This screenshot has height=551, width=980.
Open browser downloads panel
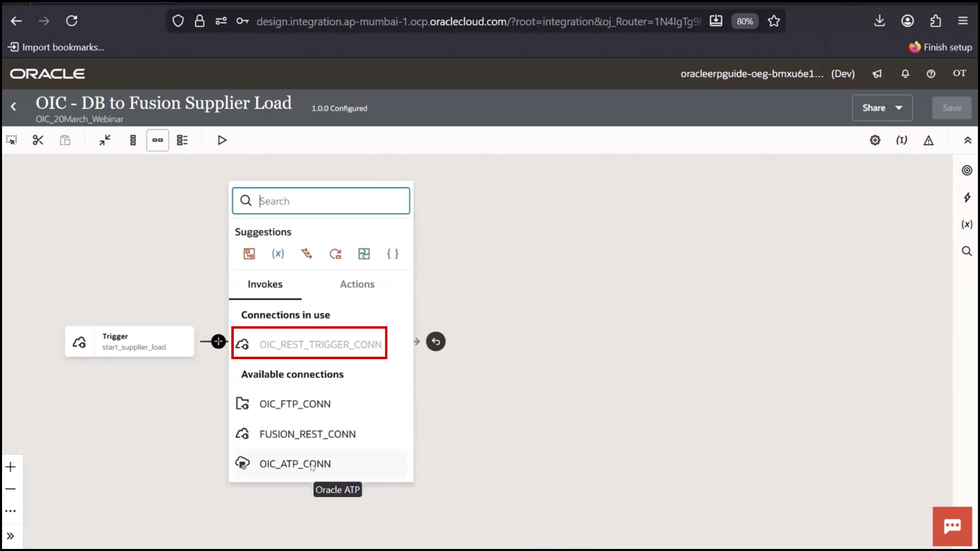879,21
